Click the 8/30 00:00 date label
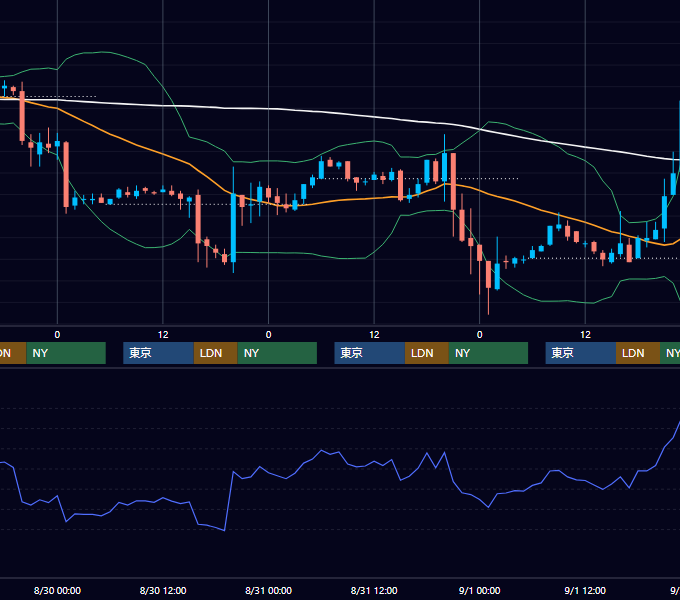 click(x=57, y=590)
